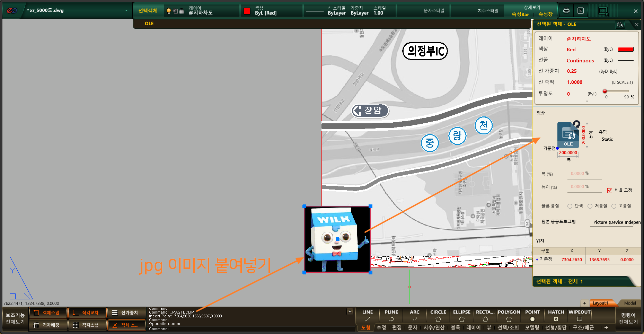Viewport: 644px width, 334px height.
Task: Open the 도형 tools tab
Action: pyautogui.click(x=366, y=327)
